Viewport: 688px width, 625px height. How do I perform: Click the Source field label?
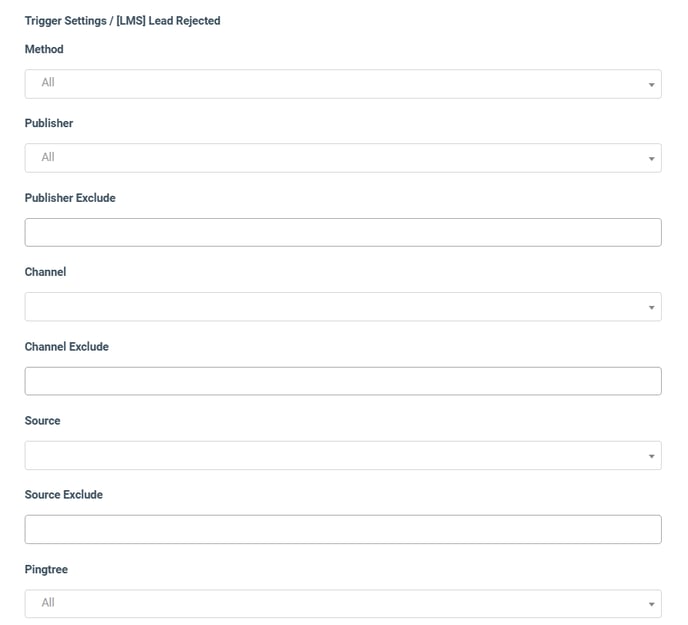pyautogui.click(x=42, y=421)
